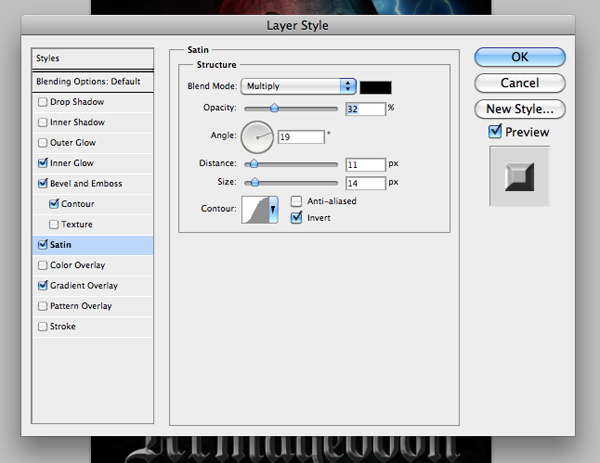The image size is (600, 463).
Task: Enable the Stroke checkbox
Action: pyautogui.click(x=42, y=326)
